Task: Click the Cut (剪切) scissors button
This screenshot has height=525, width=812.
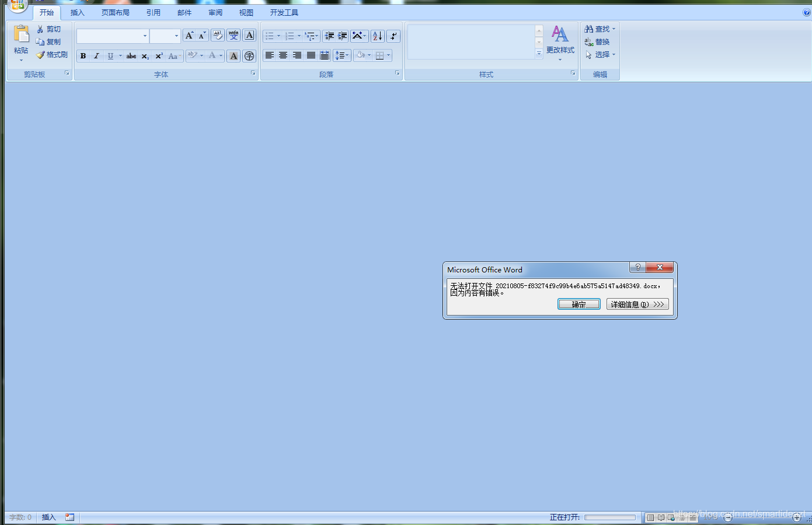Action: pyautogui.click(x=48, y=29)
